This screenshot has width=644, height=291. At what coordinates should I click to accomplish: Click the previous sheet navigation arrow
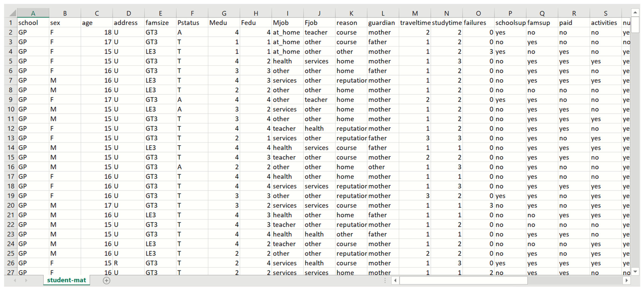tap(15, 280)
